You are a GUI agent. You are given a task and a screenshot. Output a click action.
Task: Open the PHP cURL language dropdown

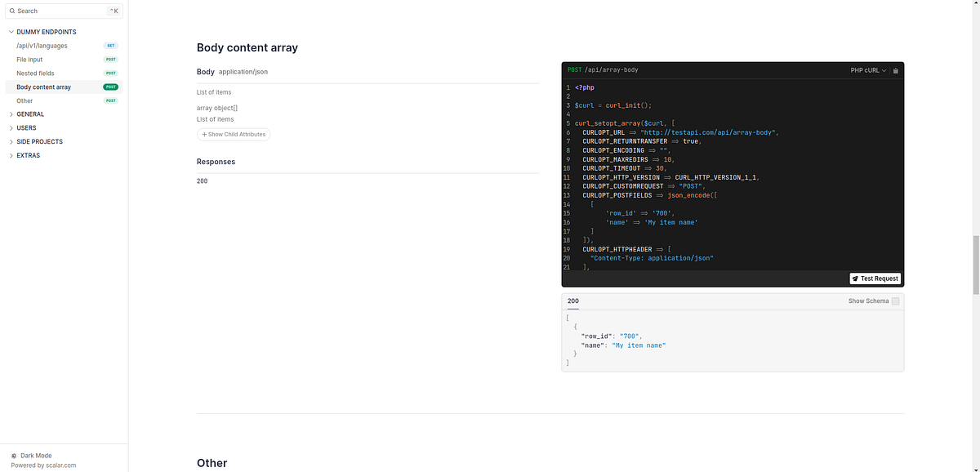[x=868, y=70]
